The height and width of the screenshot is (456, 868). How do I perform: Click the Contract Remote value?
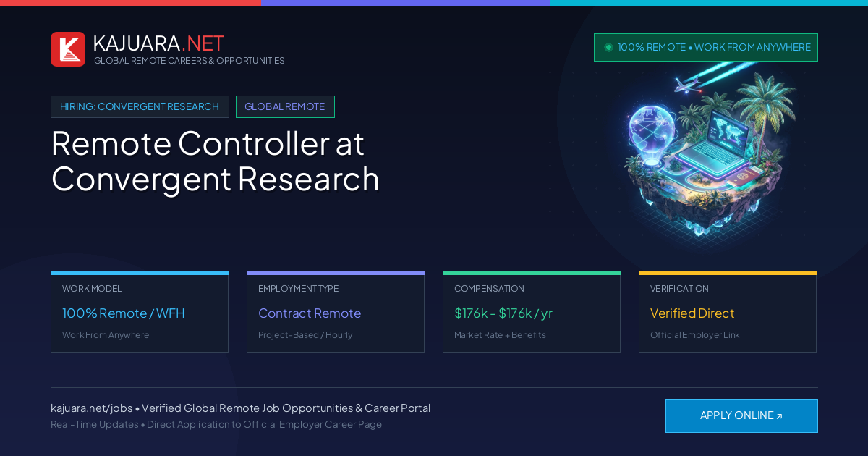(310, 313)
